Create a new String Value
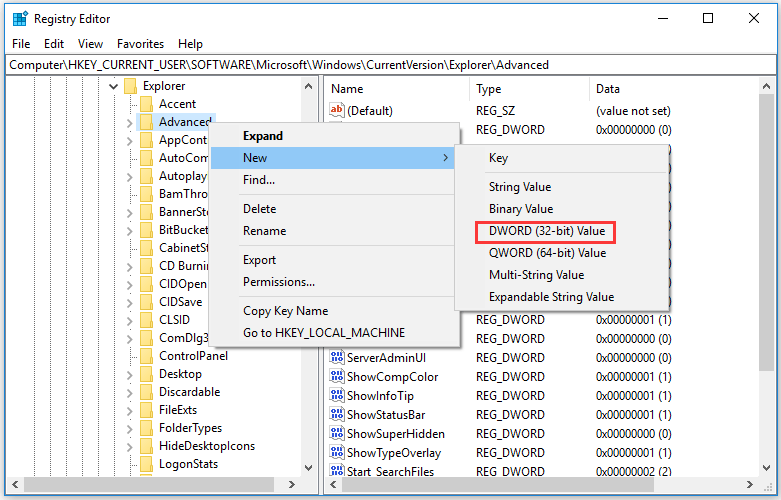Screen dimensions: 781x500 tap(562, 187)
